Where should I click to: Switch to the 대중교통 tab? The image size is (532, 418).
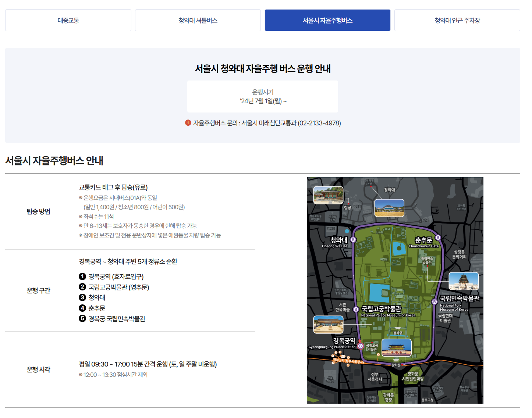(x=68, y=20)
